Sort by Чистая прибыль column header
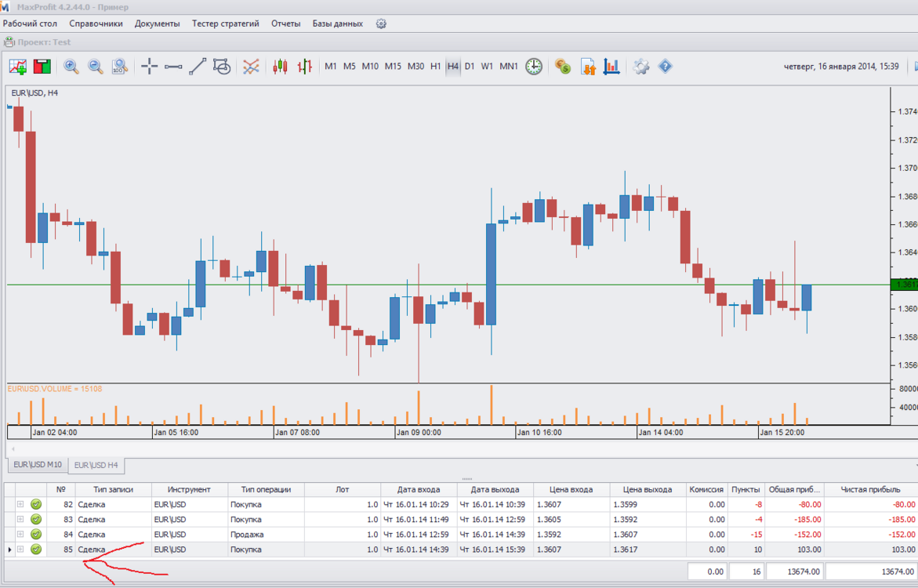Image resolution: width=918 pixels, height=588 pixels. [x=871, y=490]
